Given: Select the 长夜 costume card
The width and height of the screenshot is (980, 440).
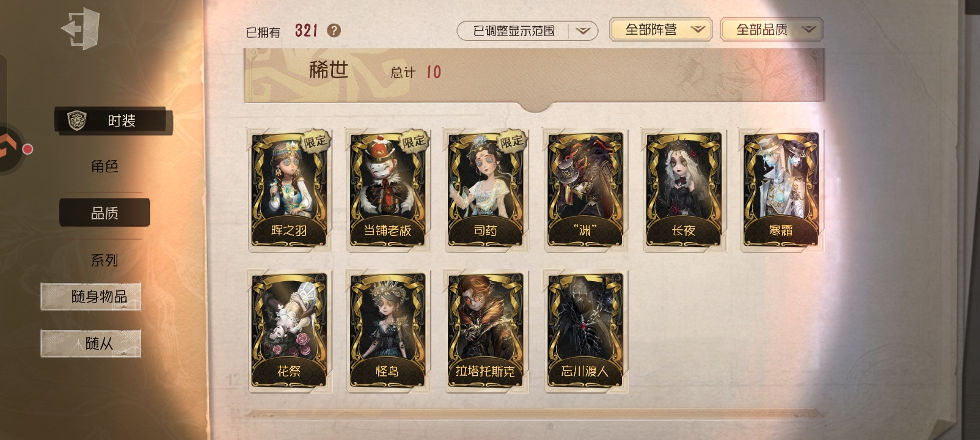Looking at the screenshot, I should point(683,190).
